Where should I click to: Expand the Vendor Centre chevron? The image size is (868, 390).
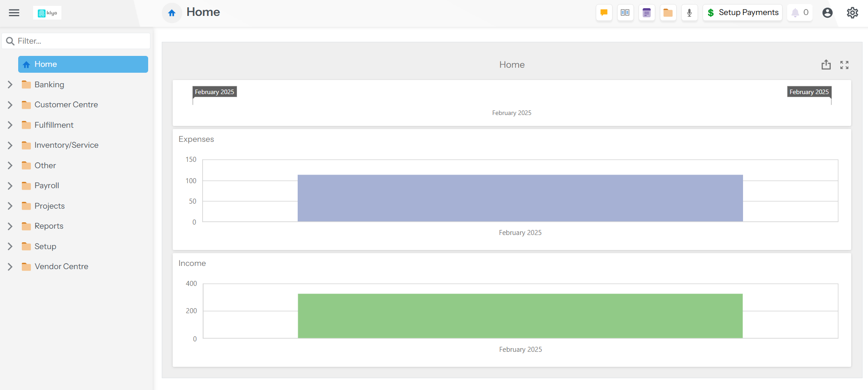click(x=10, y=266)
